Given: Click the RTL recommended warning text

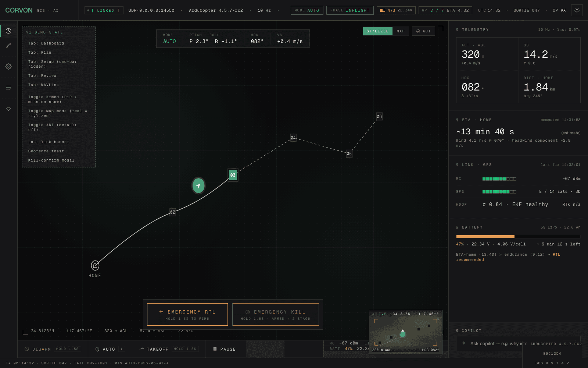Looking at the screenshot, I should 508,257.
